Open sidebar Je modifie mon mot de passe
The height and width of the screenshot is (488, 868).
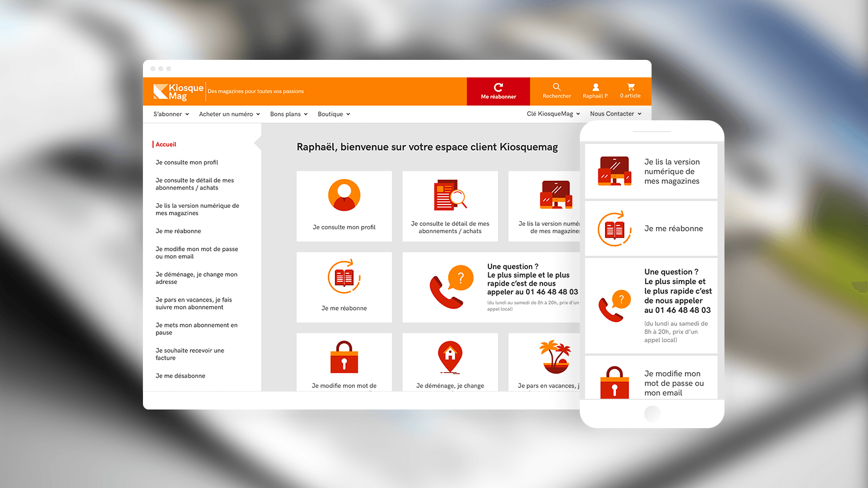pos(197,252)
